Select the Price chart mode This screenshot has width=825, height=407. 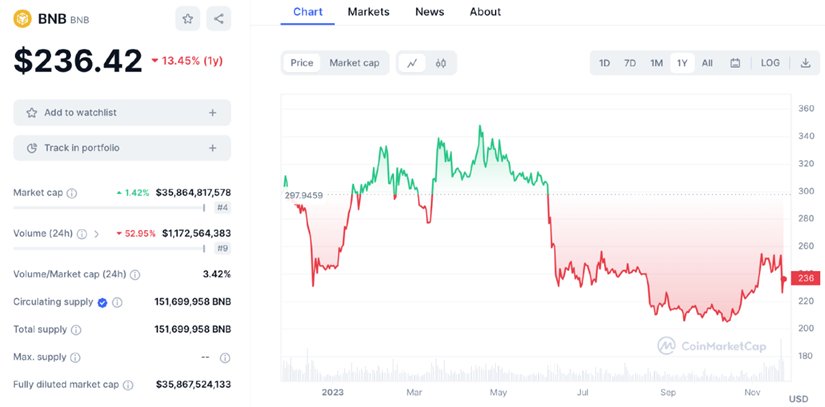pos(302,63)
